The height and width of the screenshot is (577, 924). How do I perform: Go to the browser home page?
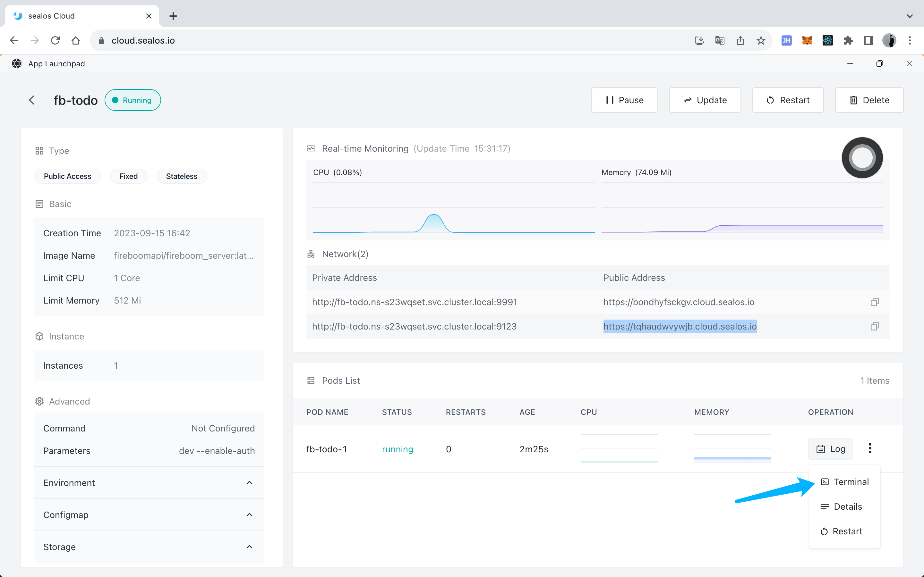[76, 40]
